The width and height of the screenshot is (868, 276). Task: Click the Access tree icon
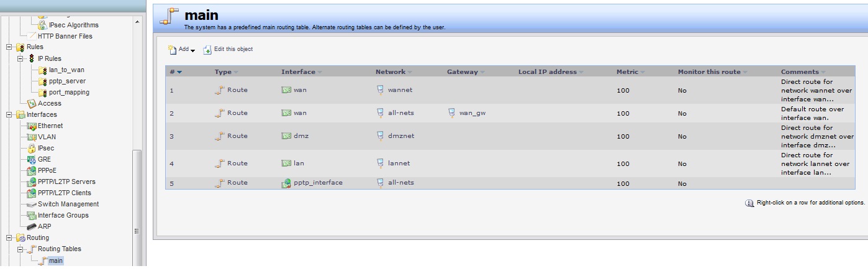32,103
